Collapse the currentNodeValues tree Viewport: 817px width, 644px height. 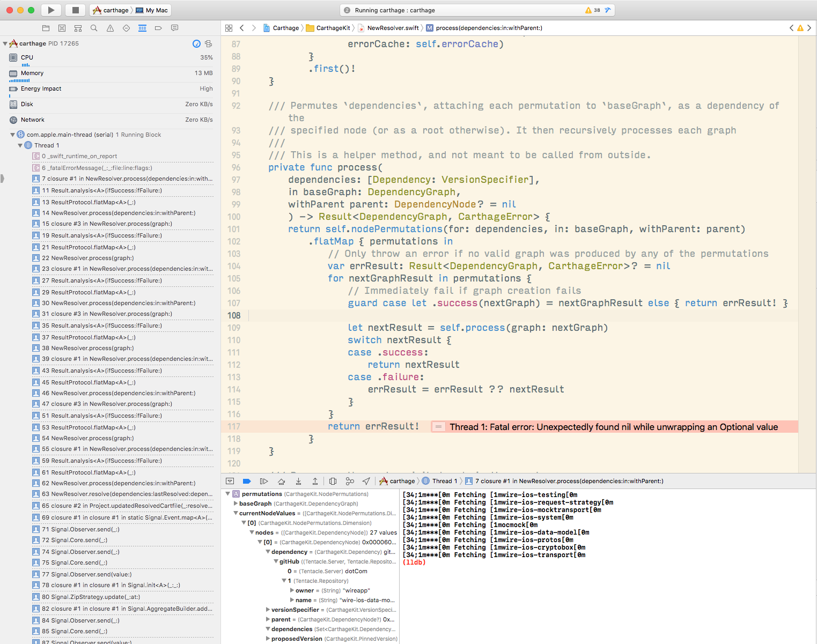click(x=236, y=513)
